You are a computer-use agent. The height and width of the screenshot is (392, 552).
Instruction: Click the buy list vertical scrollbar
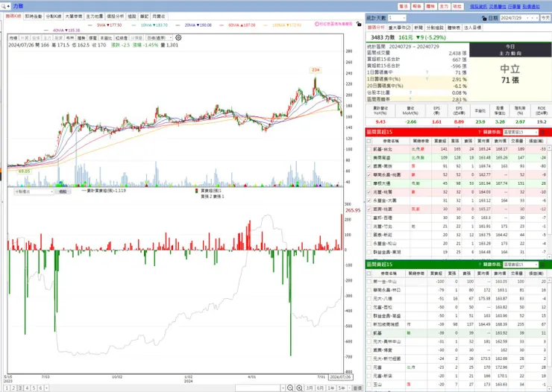549,202
